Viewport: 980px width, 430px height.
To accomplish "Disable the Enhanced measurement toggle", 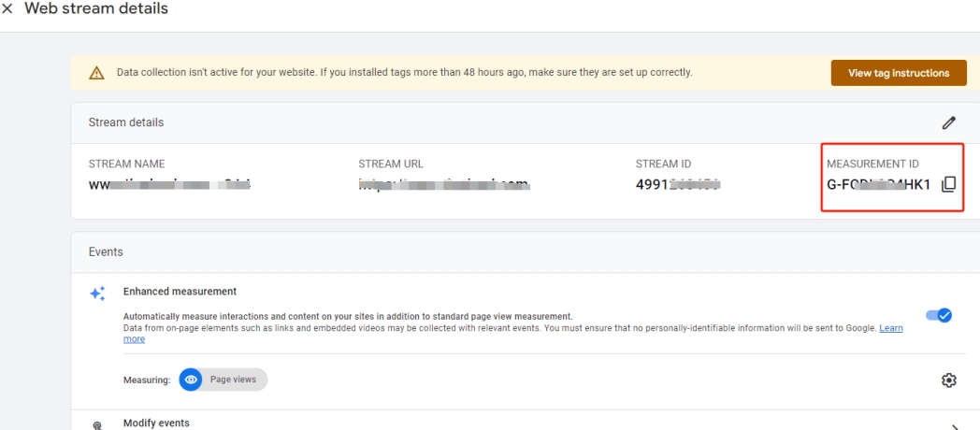I will tap(939, 315).
